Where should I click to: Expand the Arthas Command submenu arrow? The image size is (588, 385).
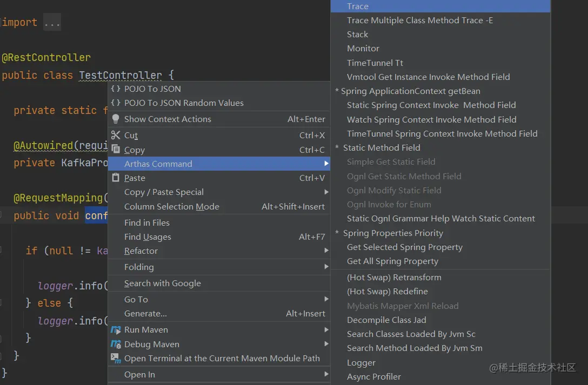click(326, 163)
